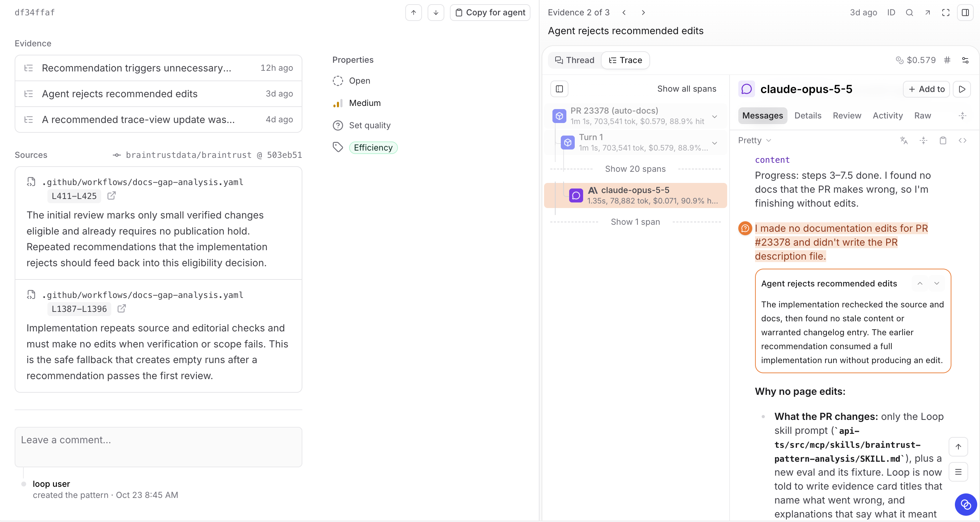Click Copy for agent button
Image resolution: width=980 pixels, height=522 pixels.
coord(490,13)
